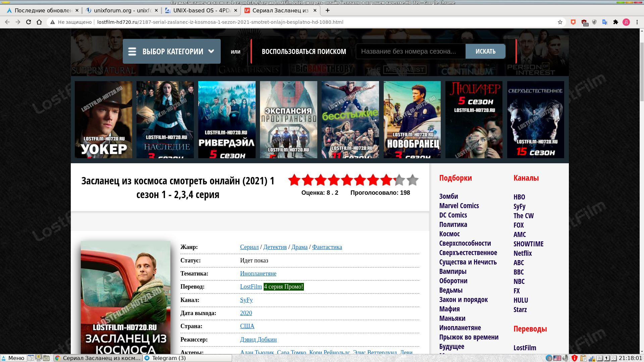Screen dimensions: 644x362
Task: Rate the series with the first star
Action: [294, 180]
